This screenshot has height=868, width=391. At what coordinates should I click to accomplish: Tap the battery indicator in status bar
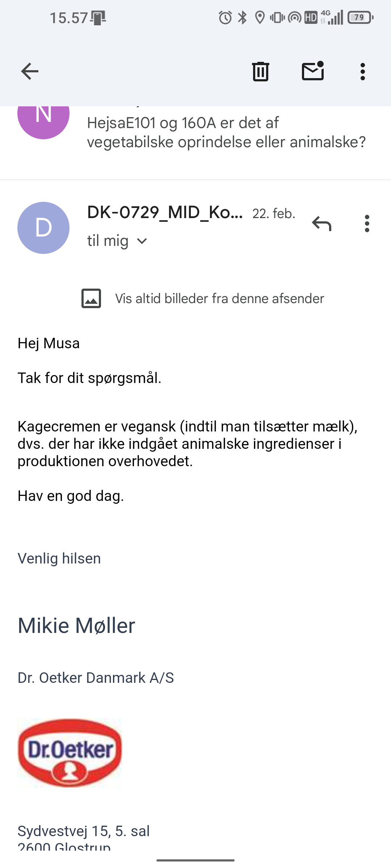[x=360, y=17]
